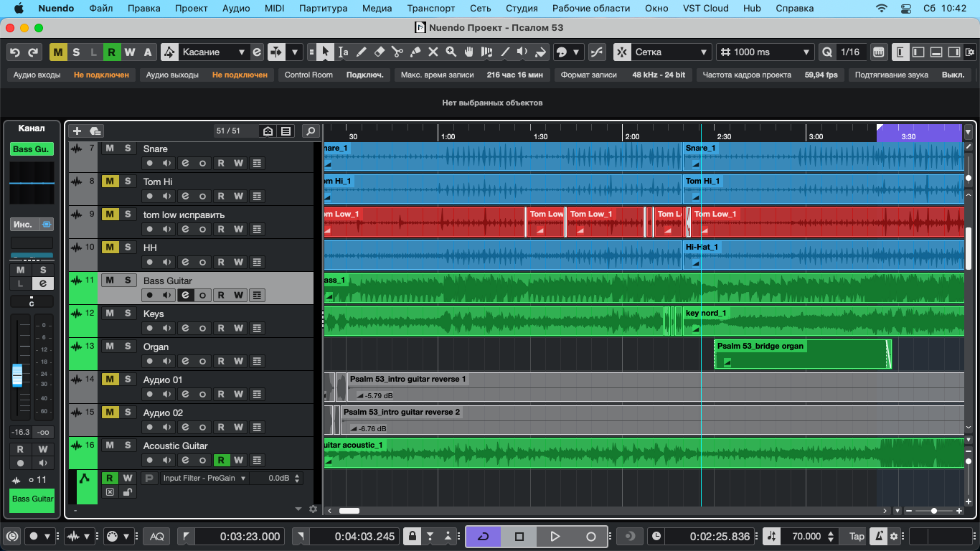Toggle monitor on Аудио 01 track
This screenshot has height=551, width=980.
167,394
